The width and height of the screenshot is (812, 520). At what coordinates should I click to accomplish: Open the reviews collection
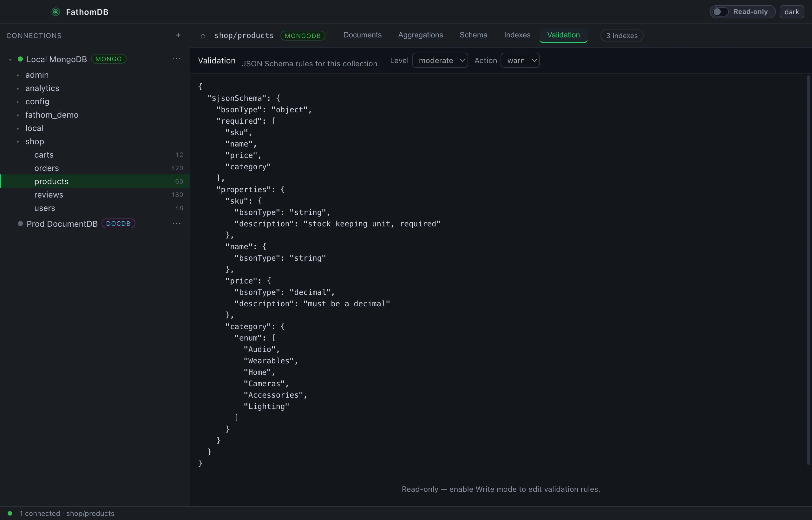pos(95,195)
